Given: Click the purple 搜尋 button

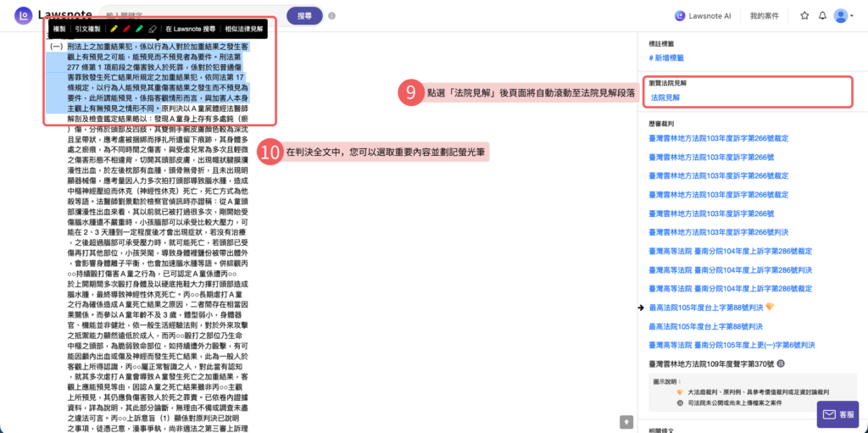Looking at the screenshot, I should [x=304, y=16].
